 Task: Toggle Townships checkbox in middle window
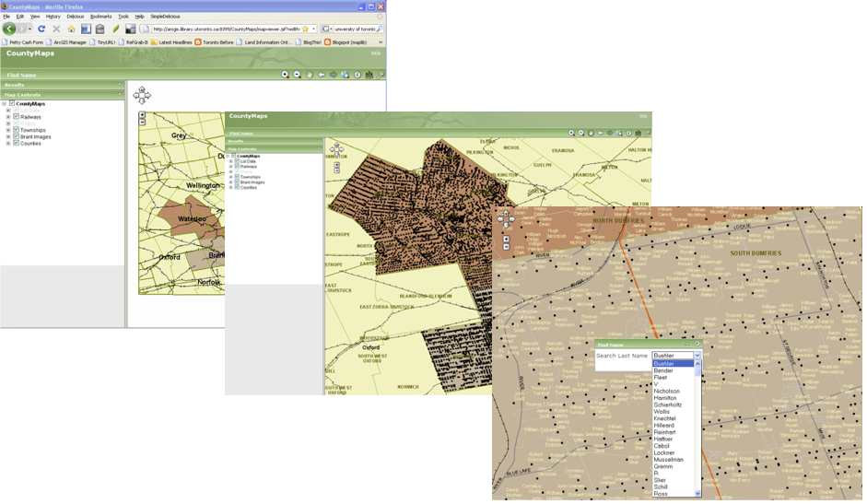point(237,177)
